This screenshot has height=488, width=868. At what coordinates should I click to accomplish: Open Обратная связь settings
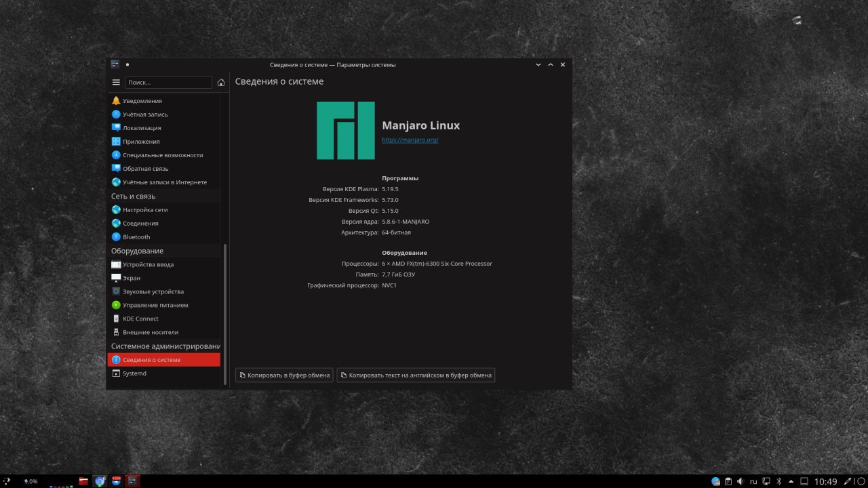tap(164, 169)
